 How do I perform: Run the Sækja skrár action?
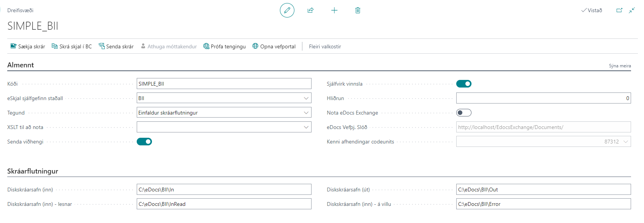(28, 46)
